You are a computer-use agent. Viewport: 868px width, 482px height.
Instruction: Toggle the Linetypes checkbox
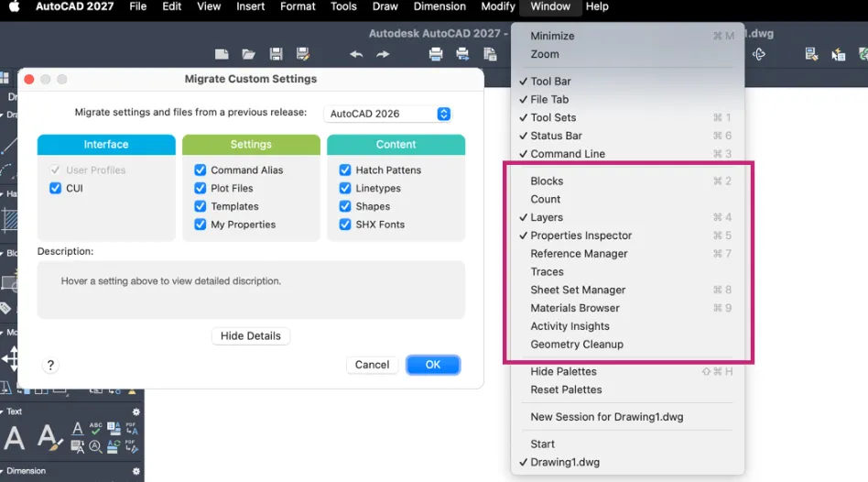coord(345,189)
